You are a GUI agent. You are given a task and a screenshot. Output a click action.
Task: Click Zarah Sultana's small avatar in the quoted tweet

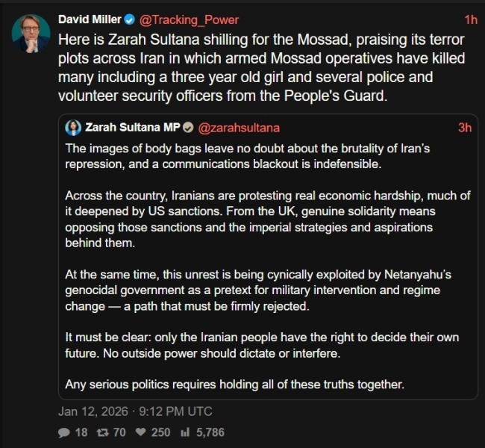coord(74,128)
